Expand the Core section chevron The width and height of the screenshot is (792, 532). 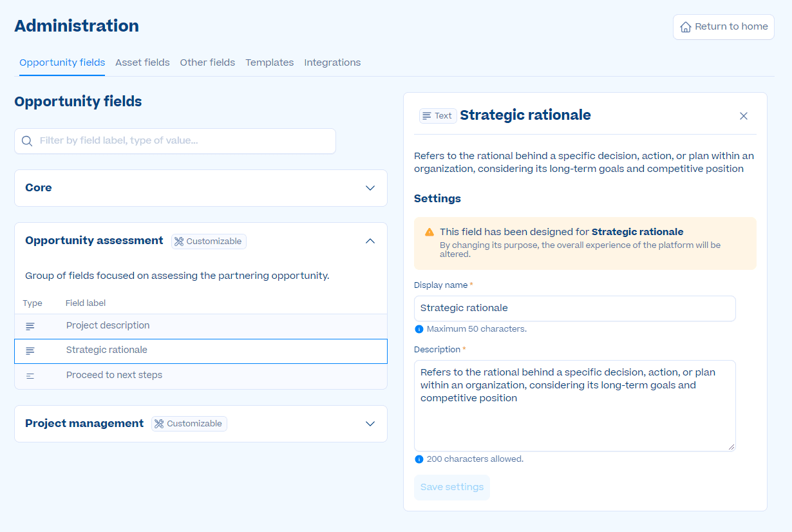pyautogui.click(x=370, y=188)
